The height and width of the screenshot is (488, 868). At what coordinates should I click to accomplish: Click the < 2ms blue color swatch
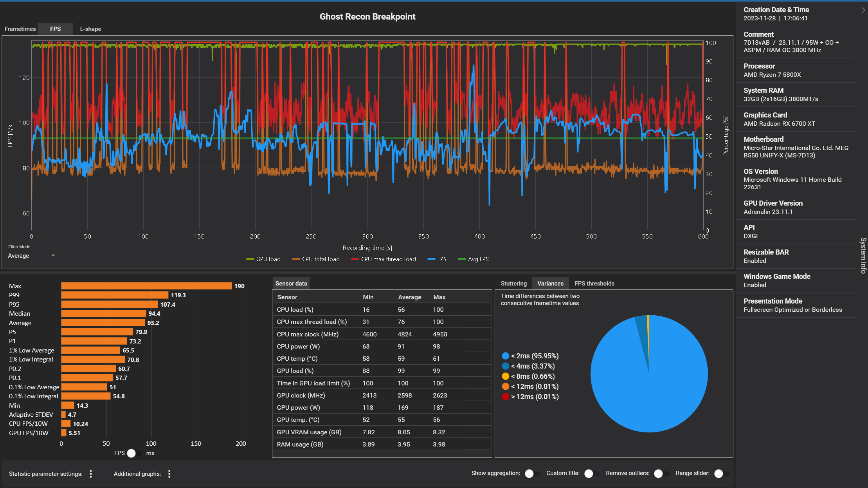point(505,356)
